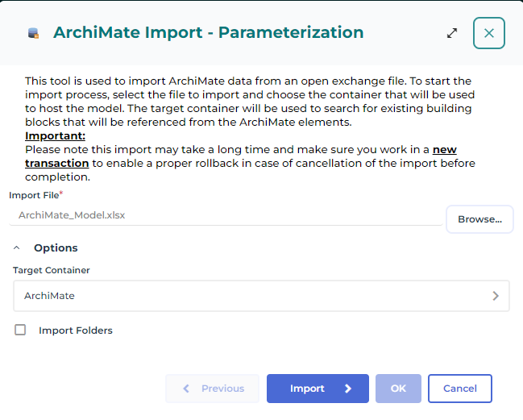Click the Previous button label
Image resolution: width=523 pixels, height=420 pixels.
[x=222, y=389]
